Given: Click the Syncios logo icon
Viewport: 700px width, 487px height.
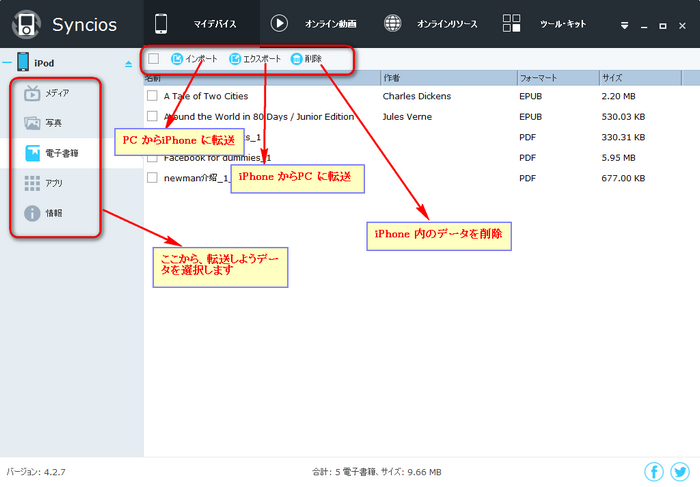Looking at the screenshot, I should [x=26, y=24].
